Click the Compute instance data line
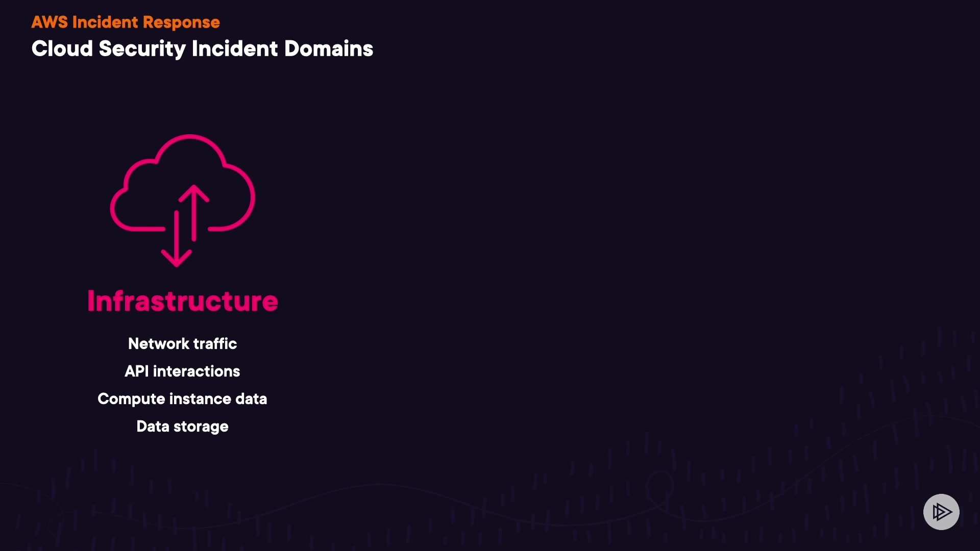This screenshot has width=980, height=551. (x=182, y=399)
